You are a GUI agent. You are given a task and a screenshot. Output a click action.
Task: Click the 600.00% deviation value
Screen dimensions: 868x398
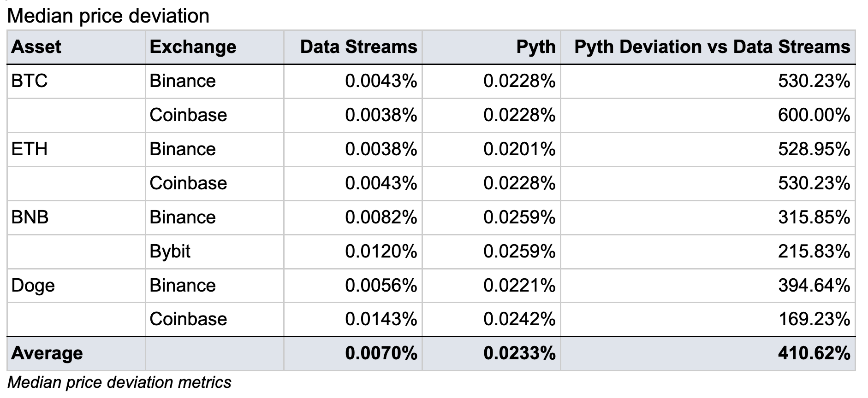(814, 115)
